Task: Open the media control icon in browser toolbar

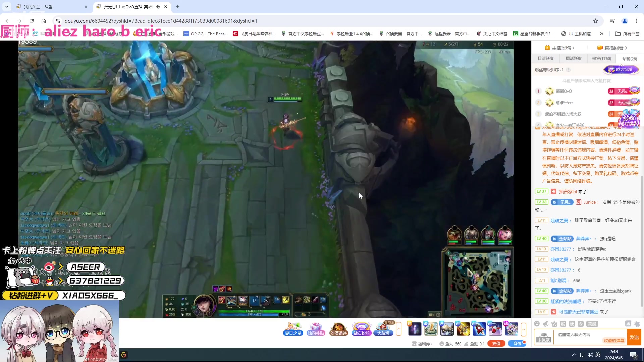Action: [612, 21]
